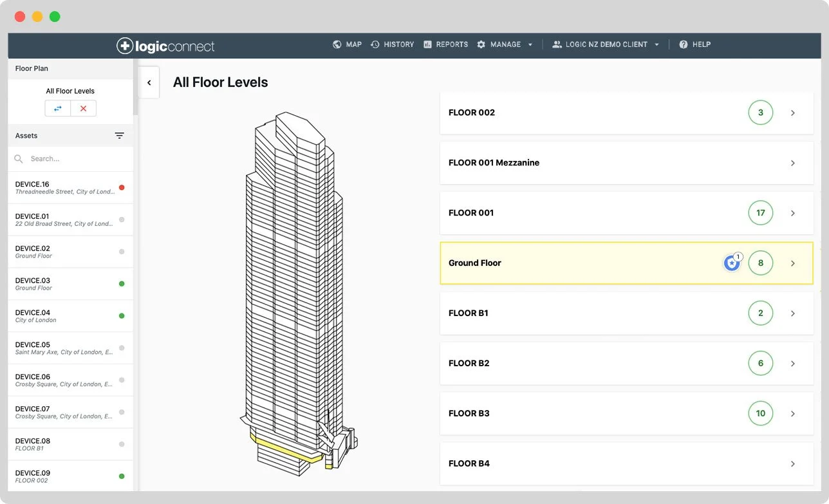Click the FLOOR B1 count badge showing 2

(x=761, y=313)
